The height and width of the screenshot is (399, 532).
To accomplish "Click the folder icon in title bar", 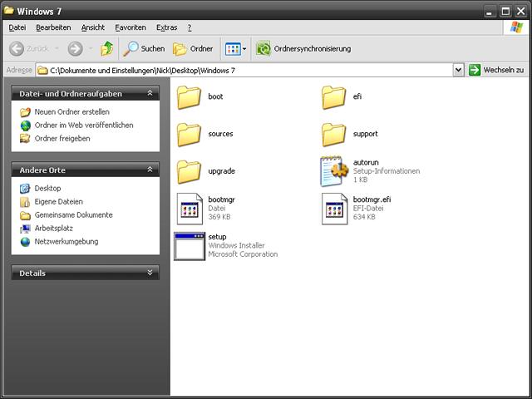I will point(8,11).
